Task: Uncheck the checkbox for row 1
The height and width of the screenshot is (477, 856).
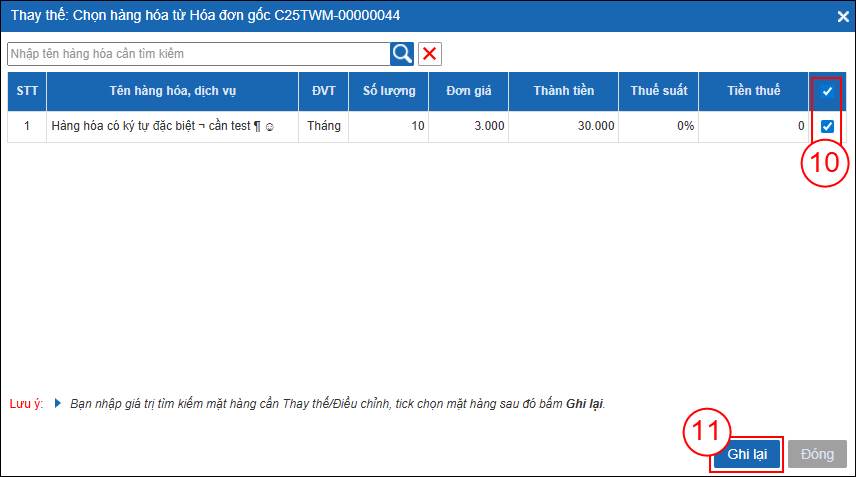Action: click(827, 126)
